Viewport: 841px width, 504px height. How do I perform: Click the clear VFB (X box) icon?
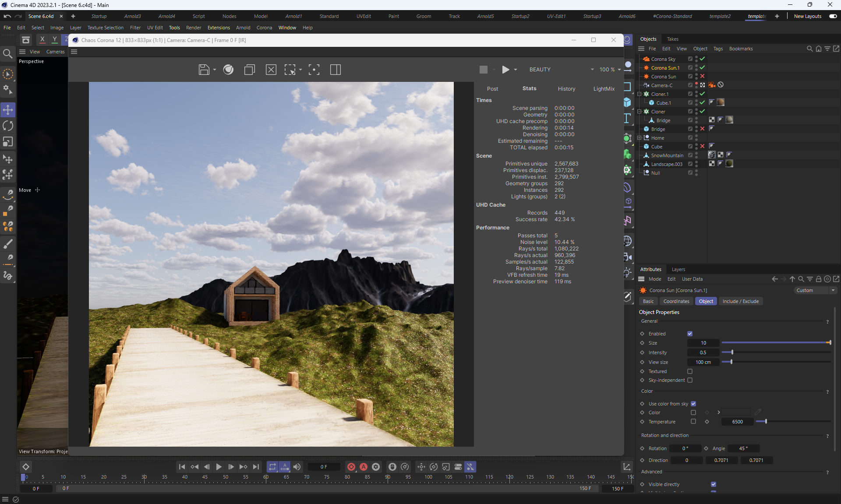pos(271,70)
